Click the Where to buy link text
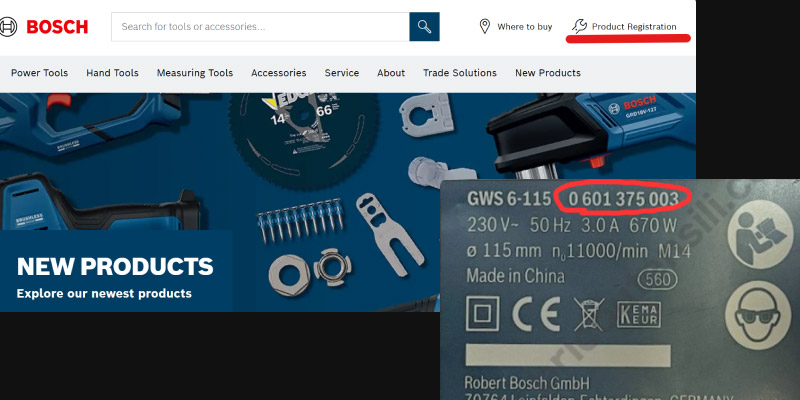The height and width of the screenshot is (400, 800). (x=524, y=27)
